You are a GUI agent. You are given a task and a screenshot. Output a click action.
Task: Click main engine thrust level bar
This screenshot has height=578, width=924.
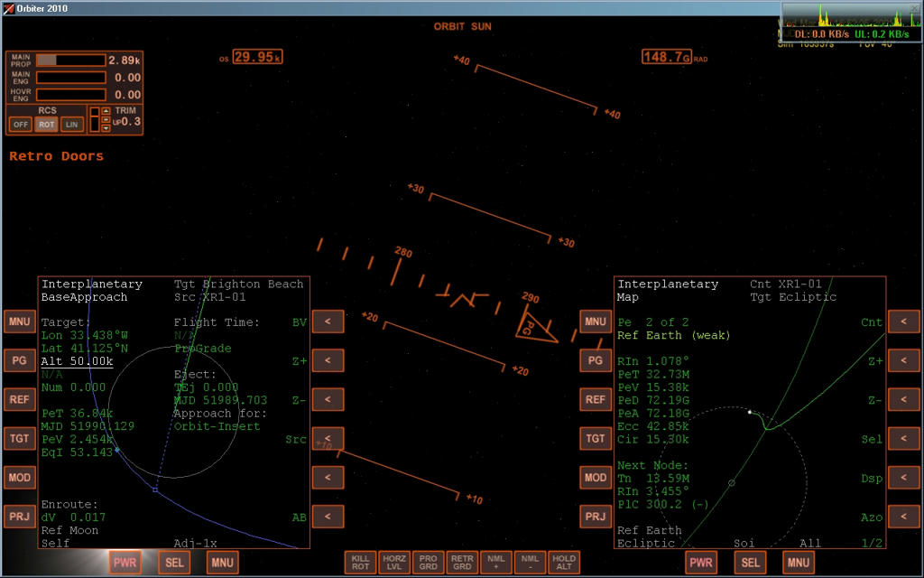(71, 78)
